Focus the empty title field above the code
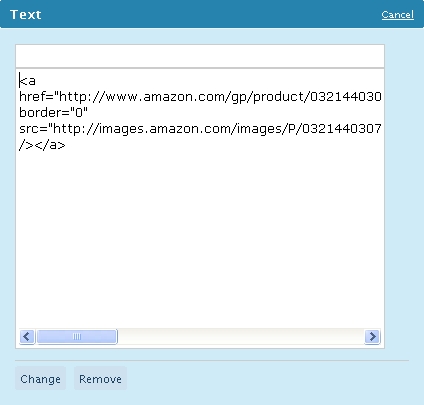The height and width of the screenshot is (405, 424). click(200, 56)
